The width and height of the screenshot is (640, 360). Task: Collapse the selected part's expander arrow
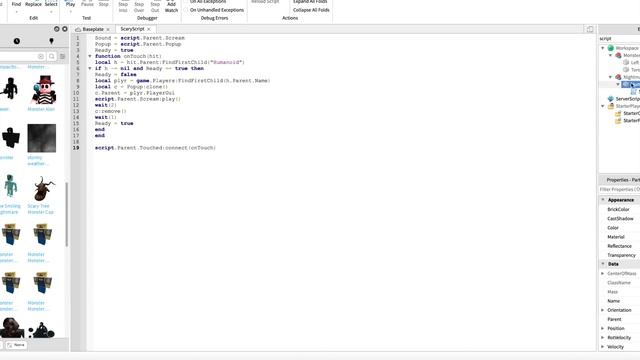pos(618,84)
